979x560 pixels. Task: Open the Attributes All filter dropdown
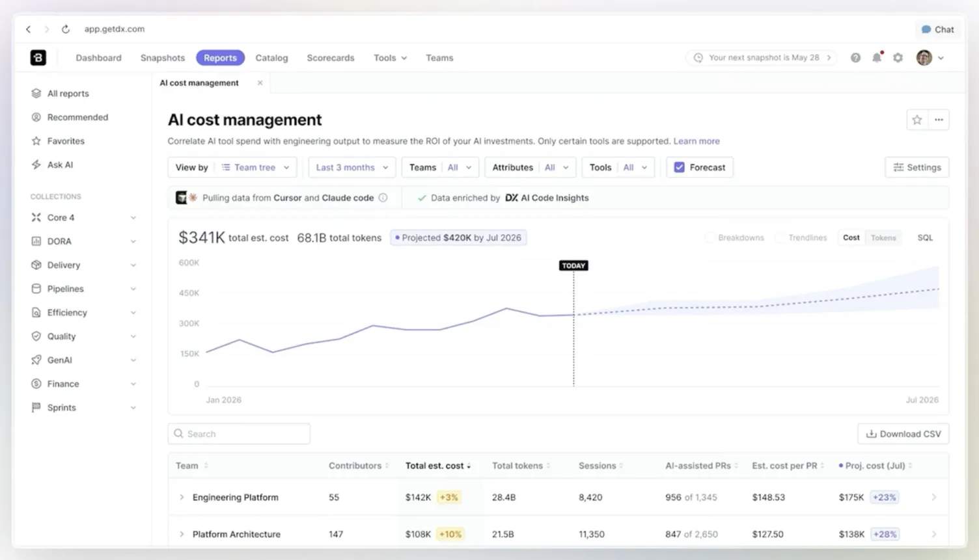coord(530,167)
